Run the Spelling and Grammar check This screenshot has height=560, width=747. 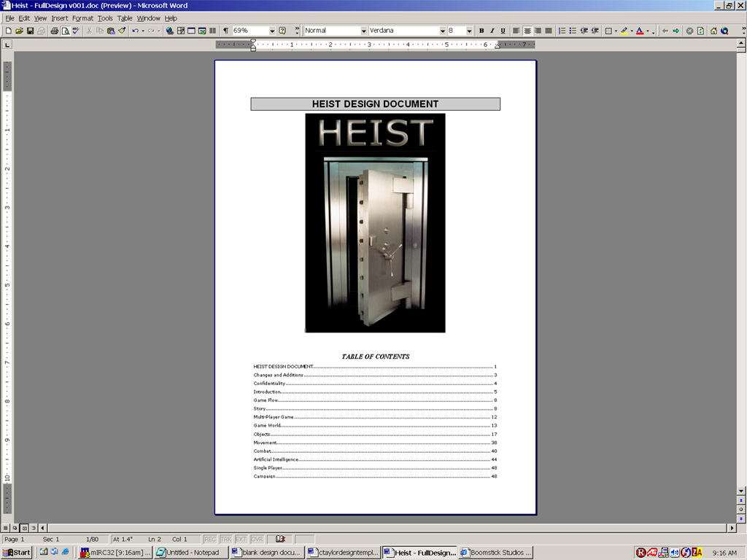pyautogui.click(x=76, y=31)
